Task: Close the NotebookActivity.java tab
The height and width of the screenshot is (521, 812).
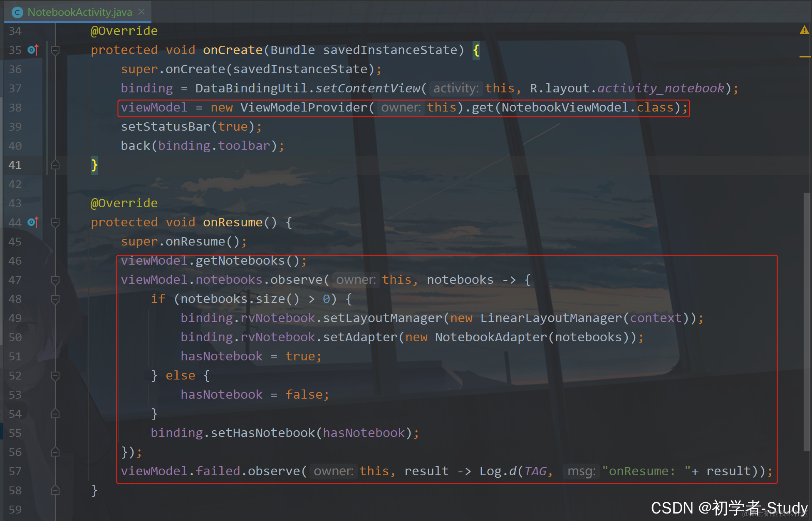Action: [142, 12]
